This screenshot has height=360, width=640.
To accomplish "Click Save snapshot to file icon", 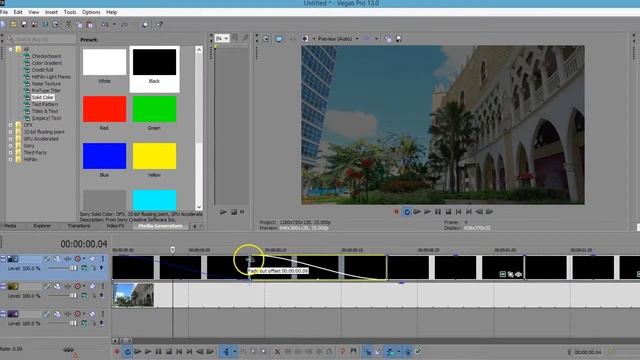I will pos(399,39).
